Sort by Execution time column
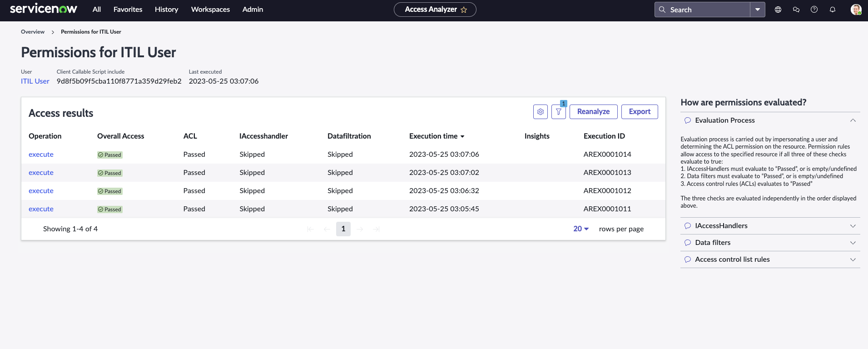This screenshot has height=349, width=868. (436, 136)
